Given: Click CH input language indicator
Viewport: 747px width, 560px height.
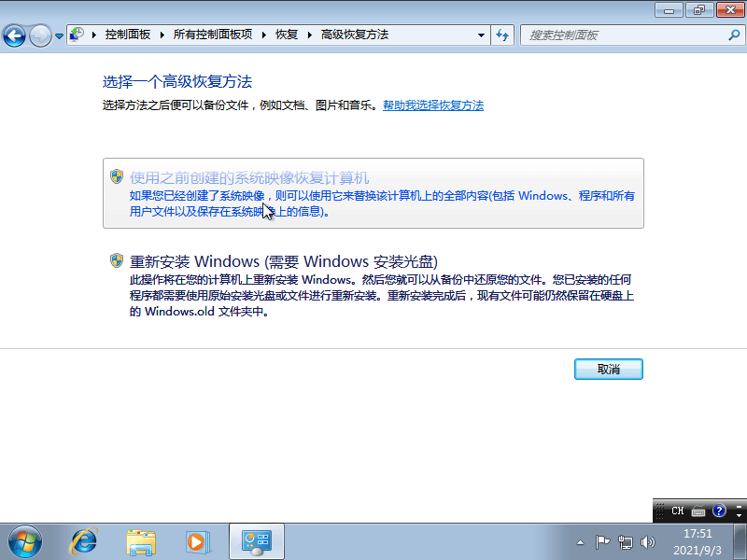Looking at the screenshot, I should (x=678, y=511).
